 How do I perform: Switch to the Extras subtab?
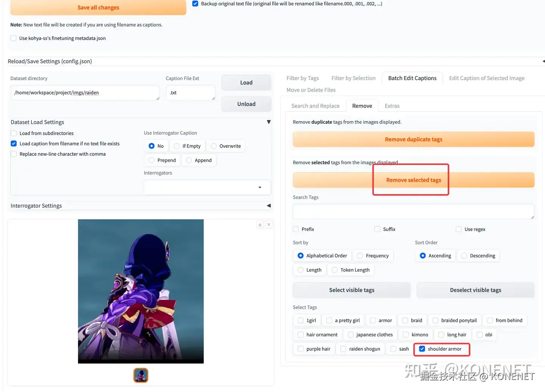pyautogui.click(x=392, y=106)
